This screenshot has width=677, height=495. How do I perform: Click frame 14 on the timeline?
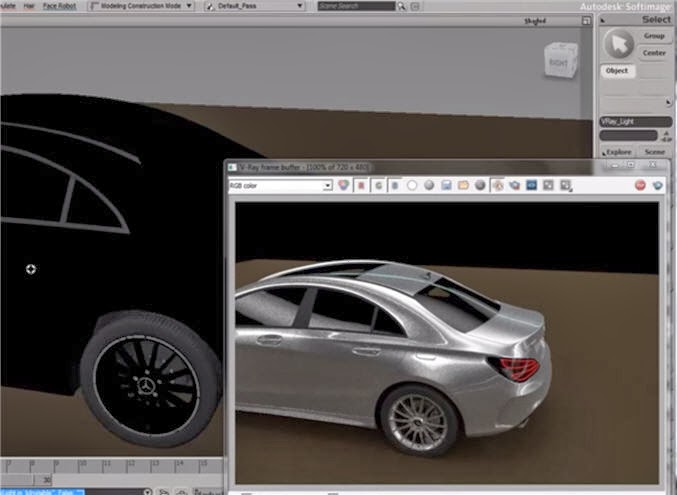[x=179, y=463]
